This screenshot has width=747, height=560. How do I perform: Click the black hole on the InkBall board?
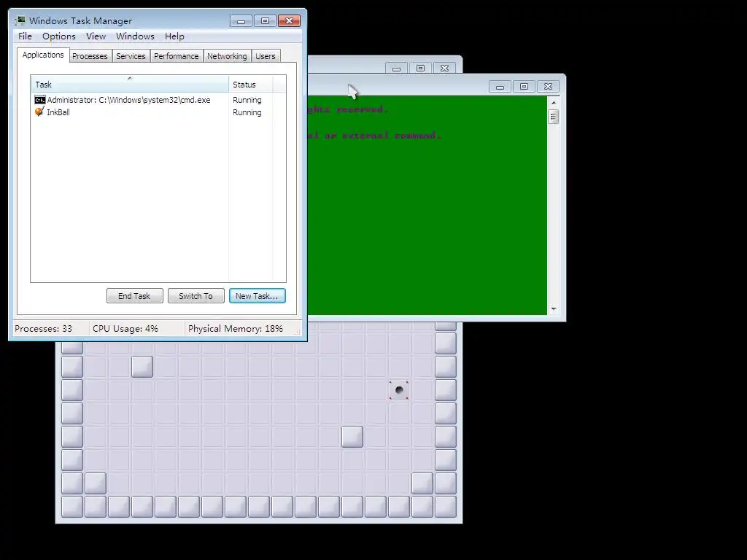pos(399,390)
